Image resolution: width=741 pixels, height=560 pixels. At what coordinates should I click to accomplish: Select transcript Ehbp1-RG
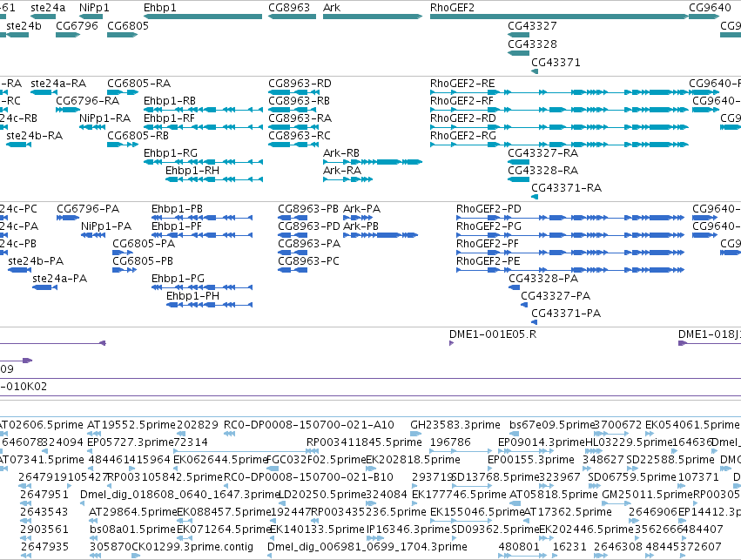[203, 162]
